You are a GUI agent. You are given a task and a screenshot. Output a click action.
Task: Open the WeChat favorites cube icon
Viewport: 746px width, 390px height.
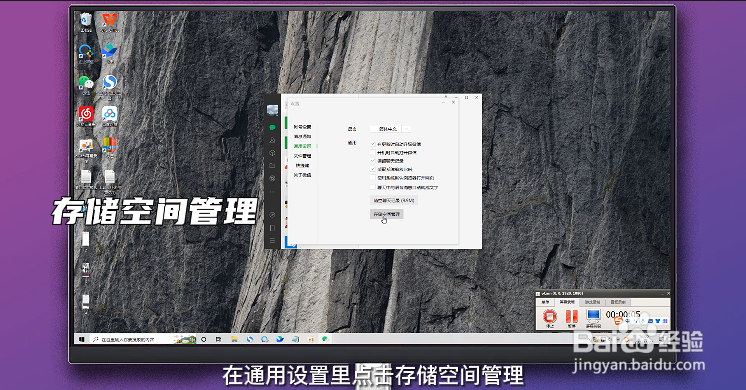pos(272,153)
